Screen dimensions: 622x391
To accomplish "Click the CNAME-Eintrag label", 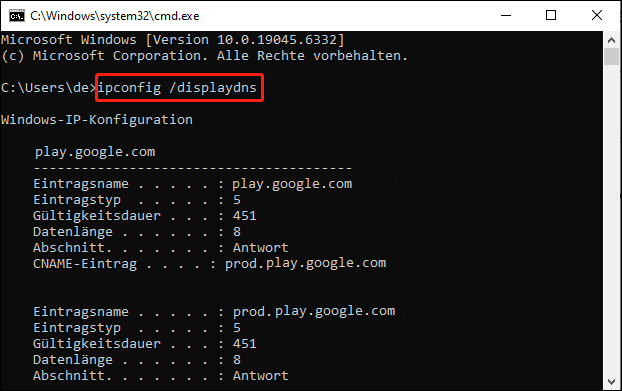I will pos(85,264).
